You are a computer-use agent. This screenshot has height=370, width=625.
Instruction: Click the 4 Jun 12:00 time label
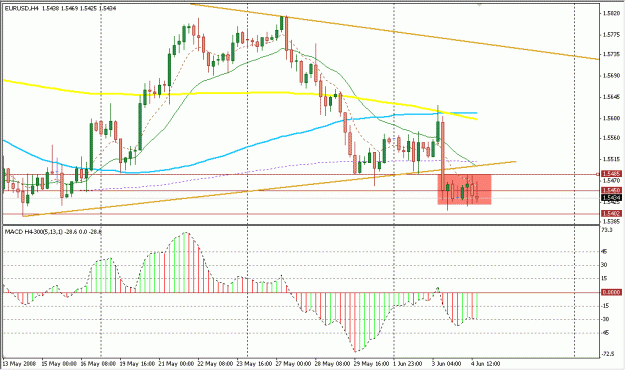tap(486, 364)
